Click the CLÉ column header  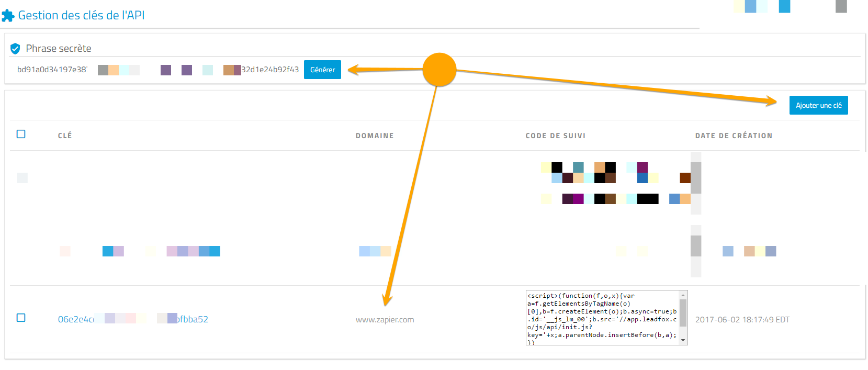coord(65,136)
